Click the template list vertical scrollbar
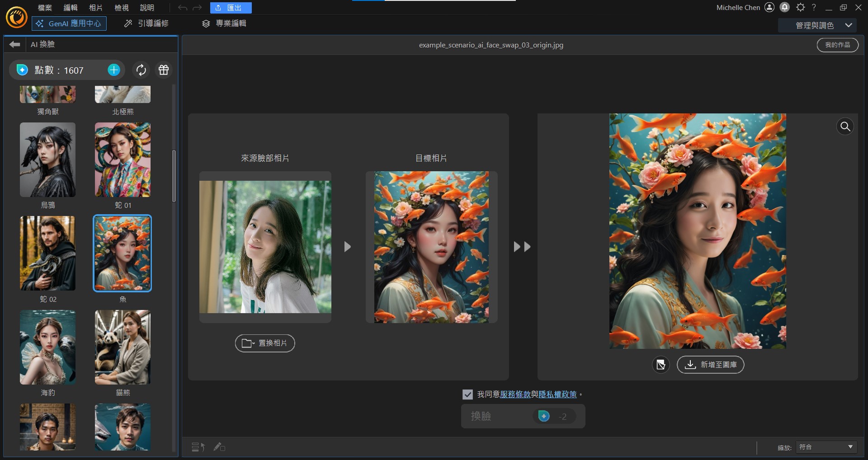The height and width of the screenshot is (460, 868). click(x=174, y=176)
